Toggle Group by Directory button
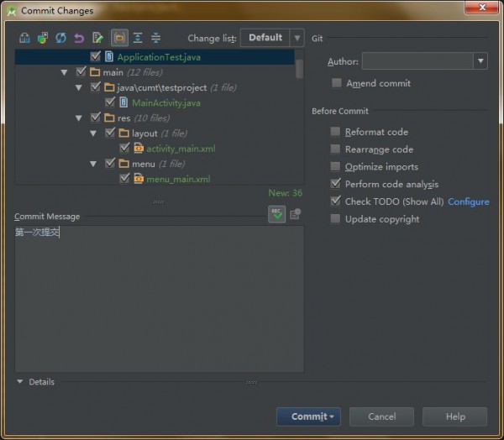Screen dimensions: 504x440 pyautogui.click(x=119, y=38)
